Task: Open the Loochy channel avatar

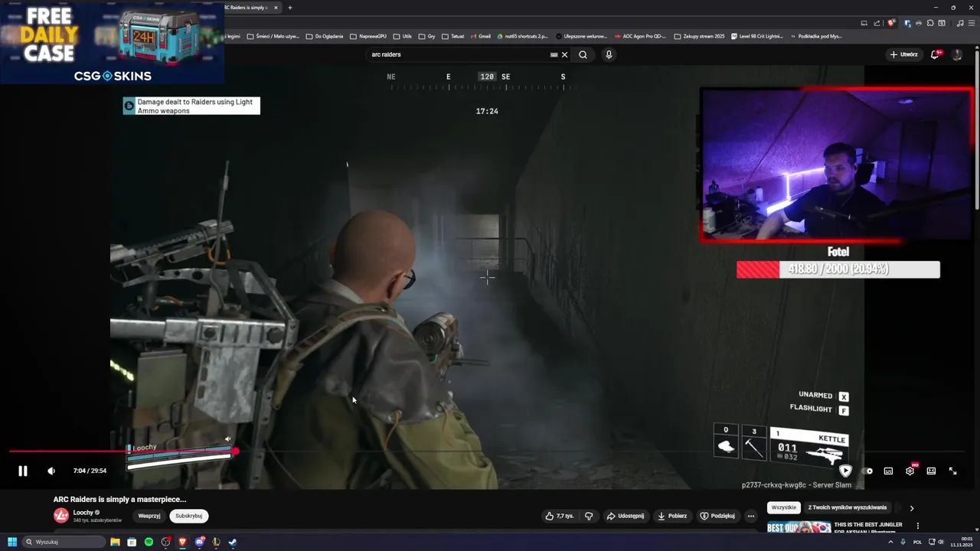Action: click(x=60, y=516)
